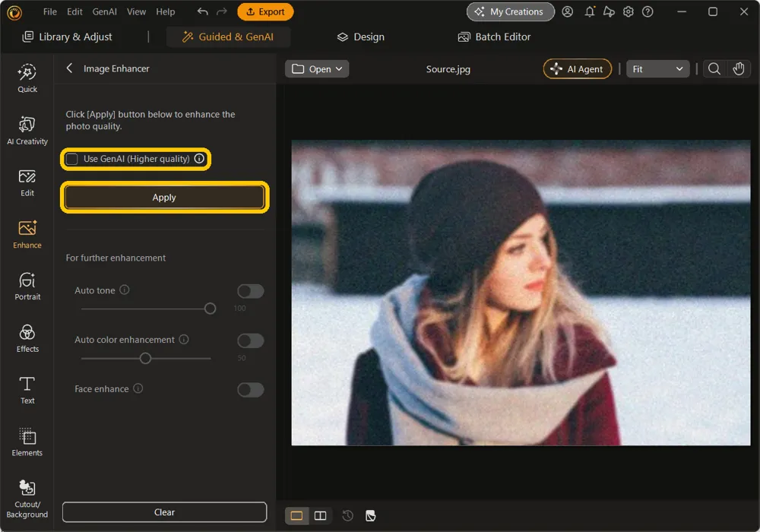The width and height of the screenshot is (760, 532).
Task: Open the help question mark icon
Action: point(648,11)
